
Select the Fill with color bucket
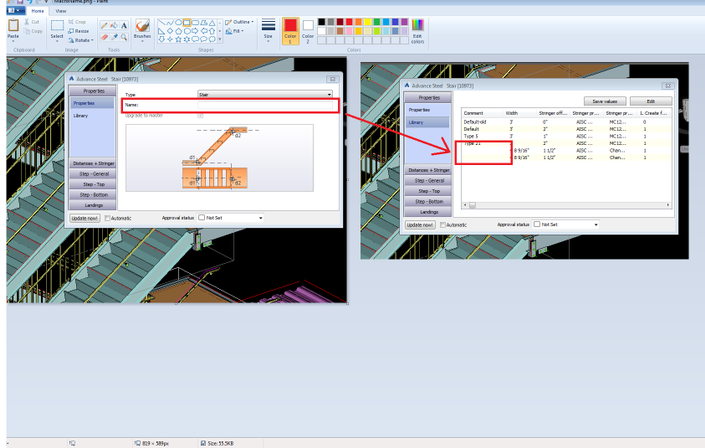(x=114, y=25)
